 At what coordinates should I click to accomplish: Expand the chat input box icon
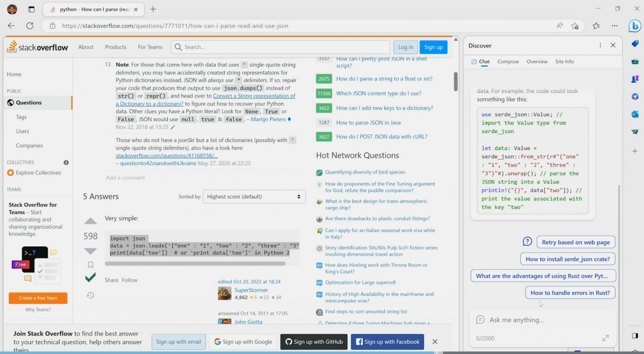pyautogui.click(x=605, y=338)
